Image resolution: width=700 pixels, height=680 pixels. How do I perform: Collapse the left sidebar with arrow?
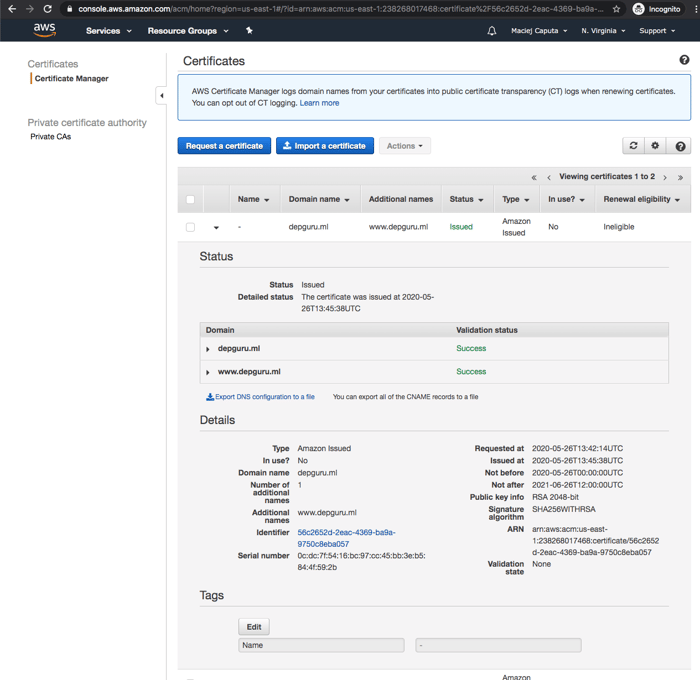click(162, 96)
